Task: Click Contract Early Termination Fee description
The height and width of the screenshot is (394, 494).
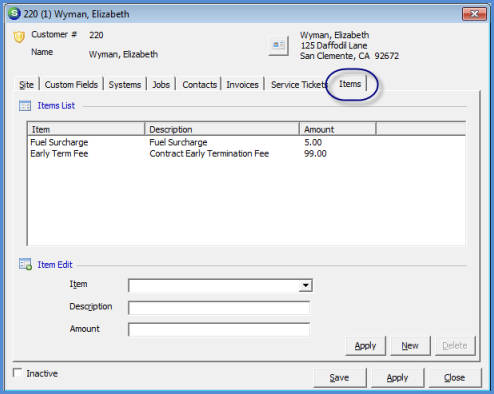Action: point(209,154)
